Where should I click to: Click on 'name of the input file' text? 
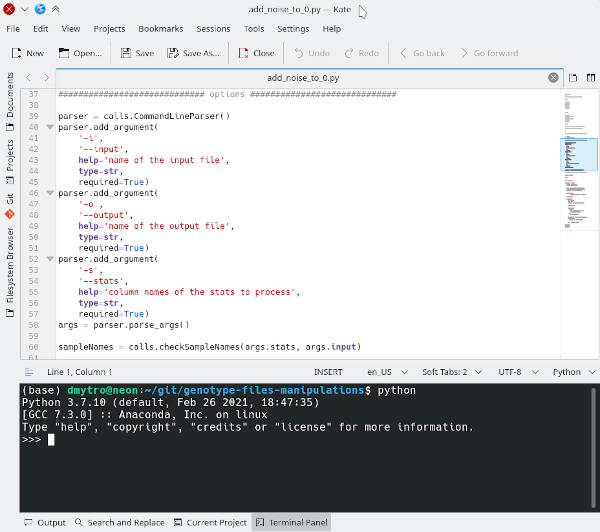click(x=165, y=160)
